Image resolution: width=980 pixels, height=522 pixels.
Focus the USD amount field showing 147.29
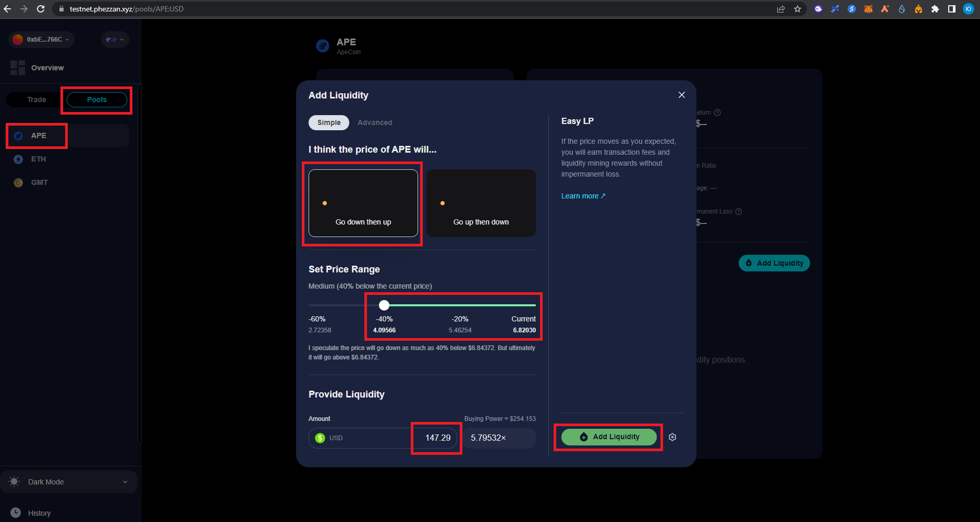pyautogui.click(x=383, y=438)
